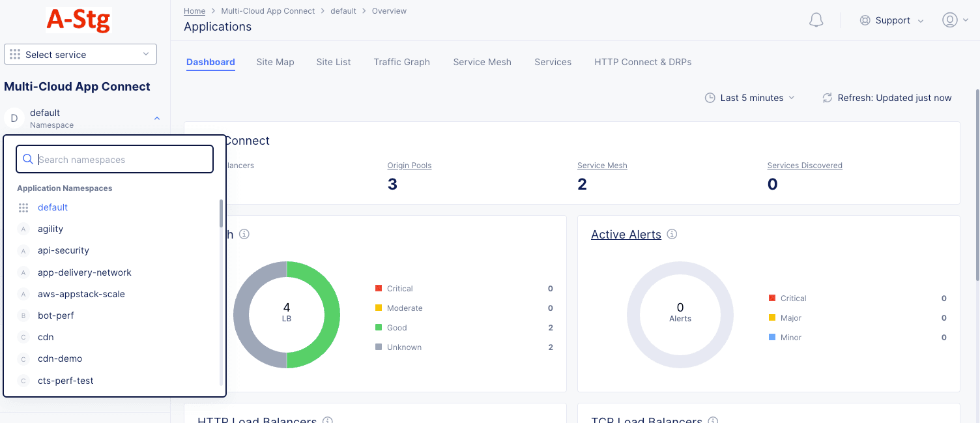This screenshot has height=423, width=980.
Task: Click the refresh icon next to Updated just now
Action: [827, 98]
